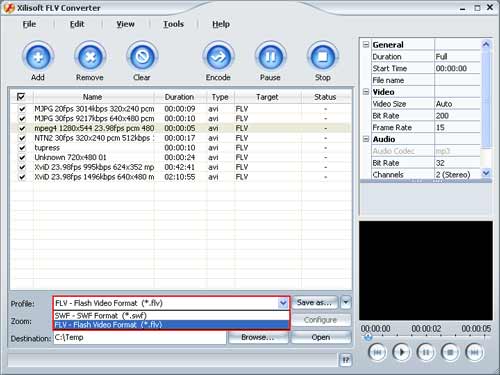Select duration 02:10:55 cell
This screenshot has height=375, width=500.
tap(180, 177)
